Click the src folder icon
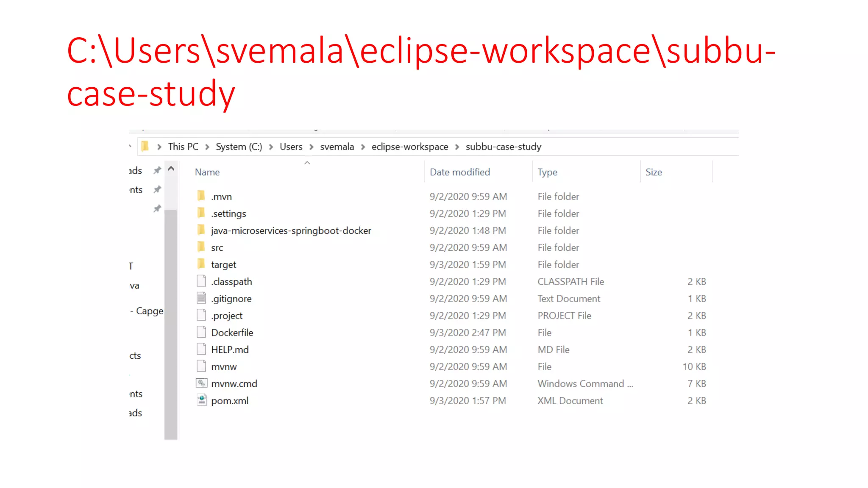The image size is (868, 488). (201, 247)
